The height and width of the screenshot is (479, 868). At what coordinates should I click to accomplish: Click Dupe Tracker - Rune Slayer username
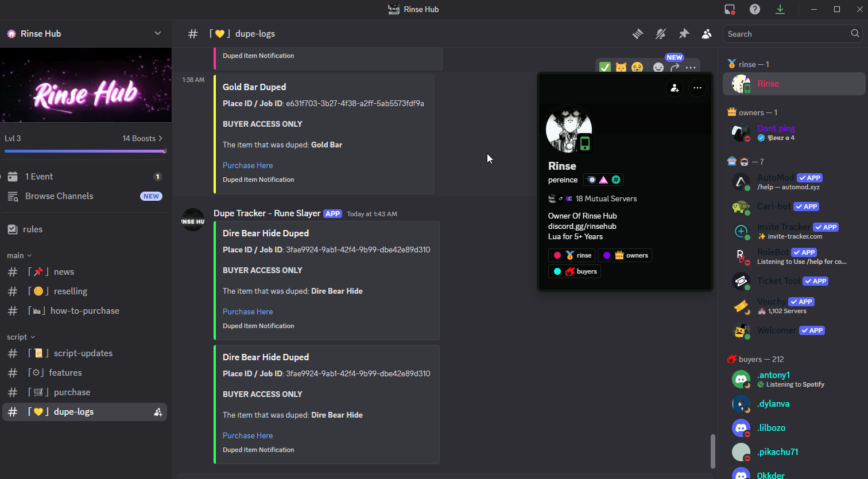[x=267, y=213]
